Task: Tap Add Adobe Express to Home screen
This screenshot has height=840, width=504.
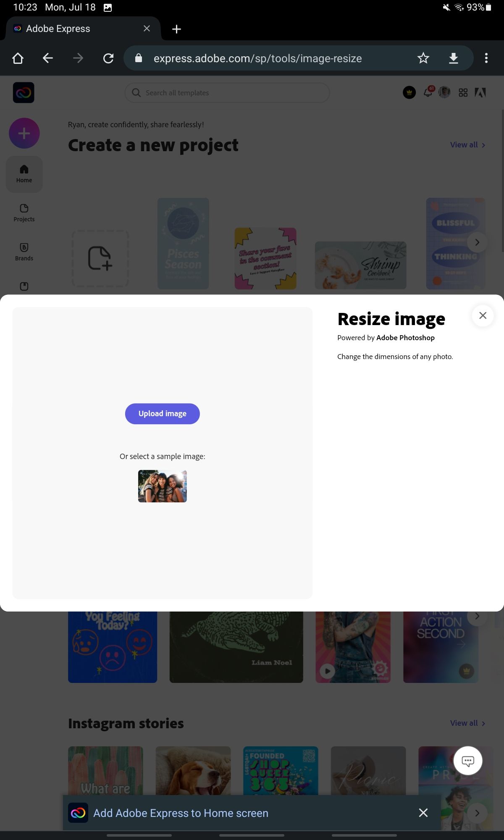Action: [181, 813]
